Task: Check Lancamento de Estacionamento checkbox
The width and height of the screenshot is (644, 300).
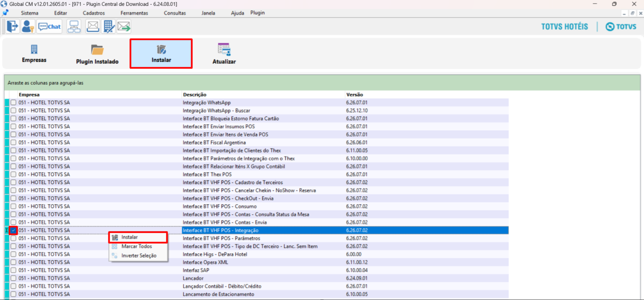Action: pyautogui.click(x=13, y=294)
